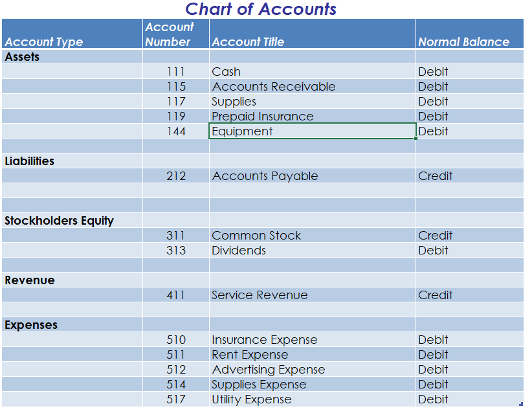The width and height of the screenshot is (532, 415).
Task: Click the fill handle on the Equipment cell
Action: coord(416,138)
